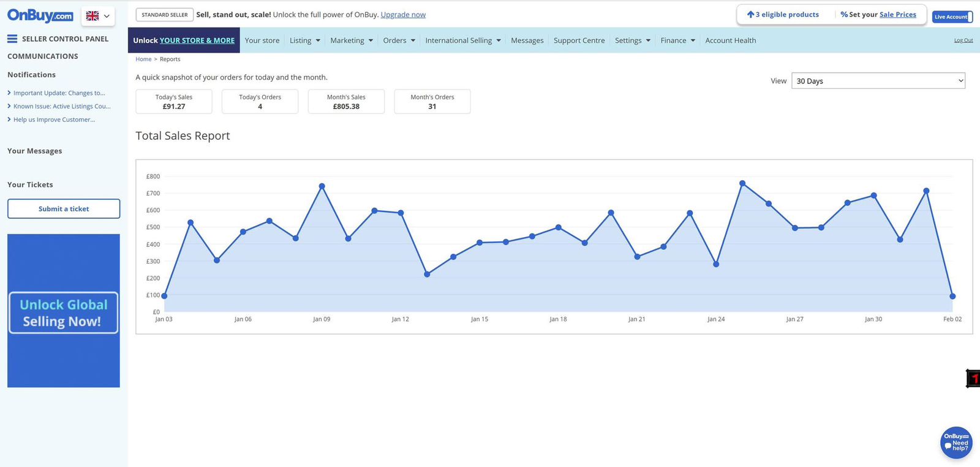Click the up arrow beside eligible products

pyautogui.click(x=750, y=14)
